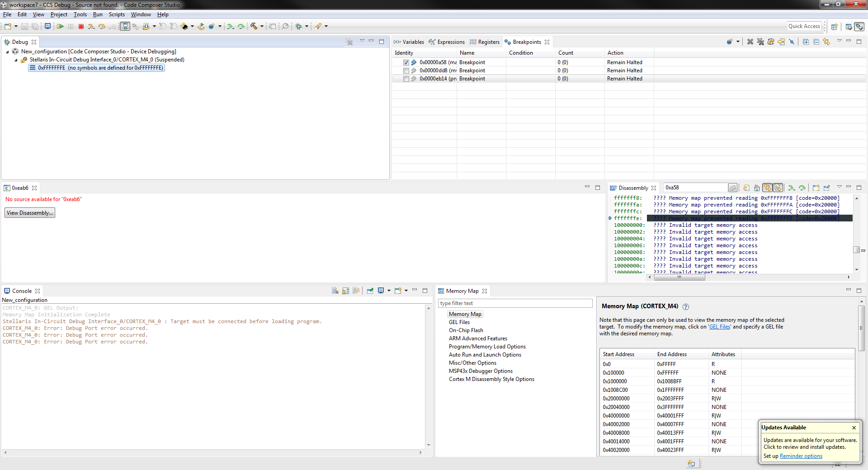Open the File menu
Viewport: 868px width, 470px height.
pos(7,14)
